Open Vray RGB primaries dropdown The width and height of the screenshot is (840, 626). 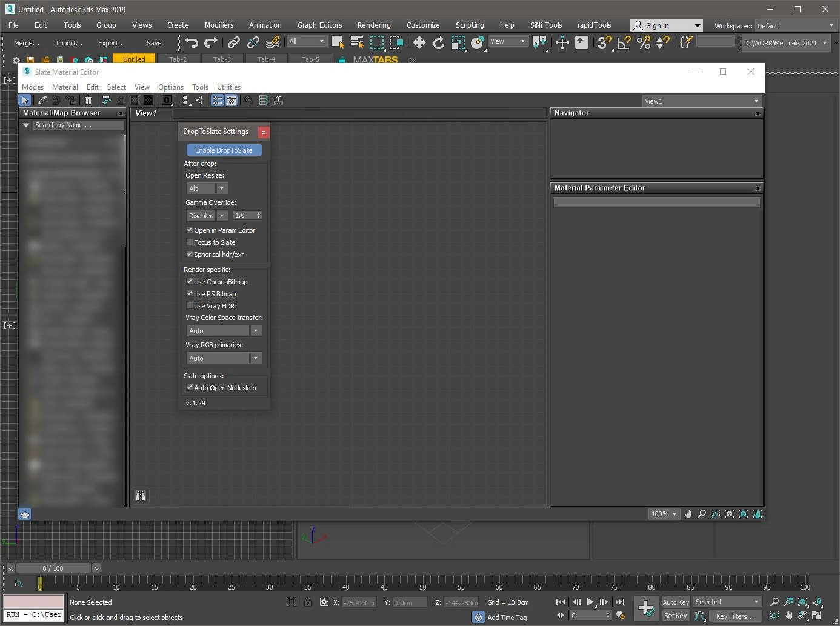(x=224, y=358)
